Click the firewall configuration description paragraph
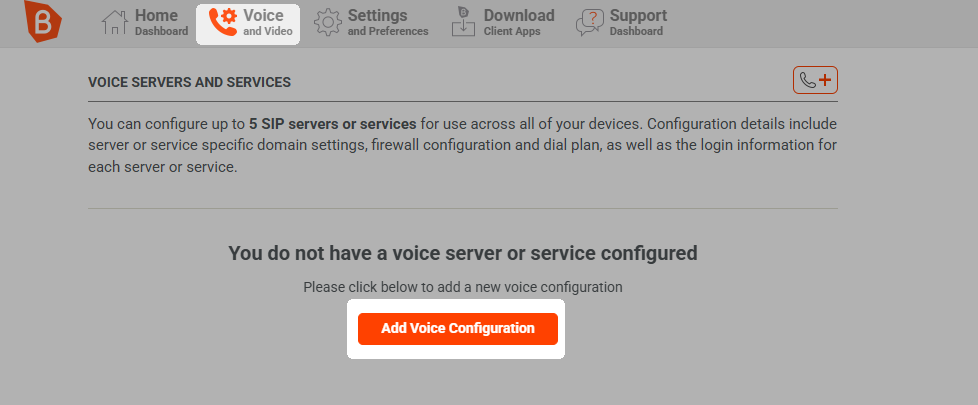This screenshot has width=978, height=405. pyautogui.click(x=463, y=146)
